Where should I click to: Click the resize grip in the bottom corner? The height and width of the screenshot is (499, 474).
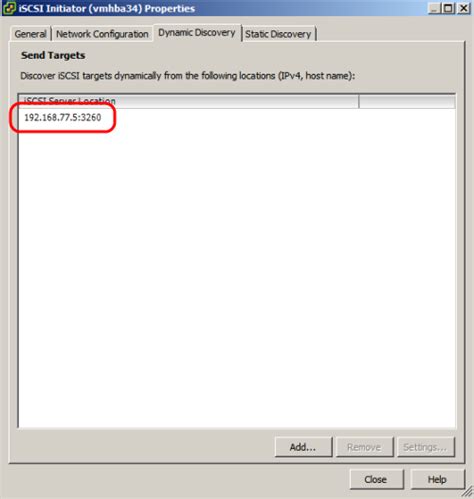coord(468,492)
